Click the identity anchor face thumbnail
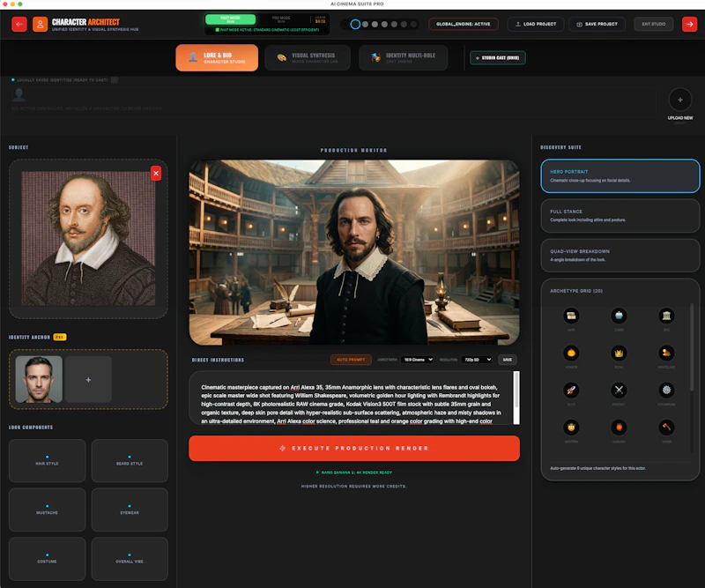This screenshot has height=588, width=705. 39,380
